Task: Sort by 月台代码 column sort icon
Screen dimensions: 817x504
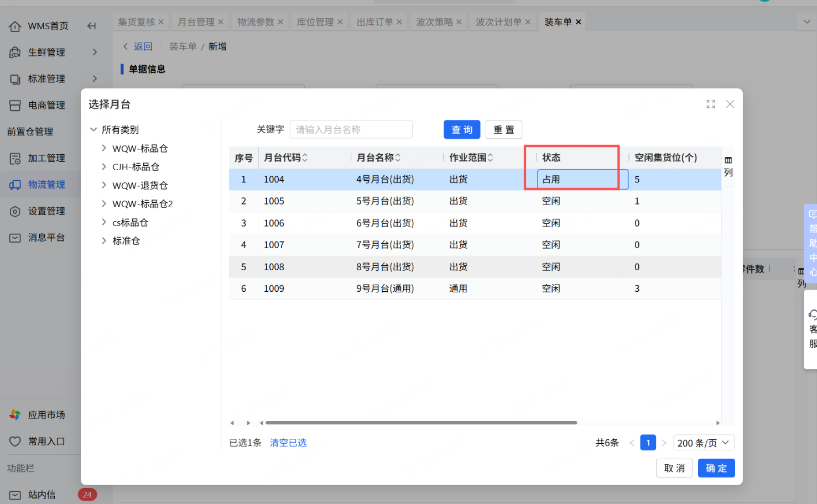Action: [305, 158]
